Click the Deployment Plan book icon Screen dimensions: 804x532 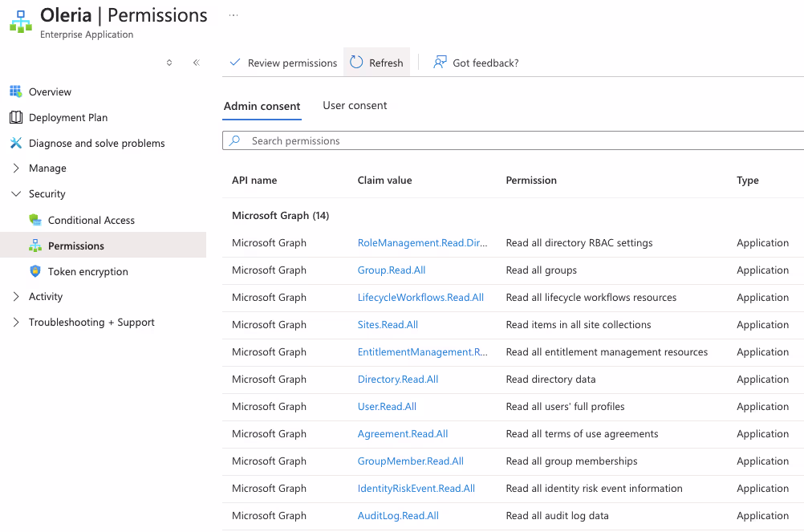coord(16,117)
